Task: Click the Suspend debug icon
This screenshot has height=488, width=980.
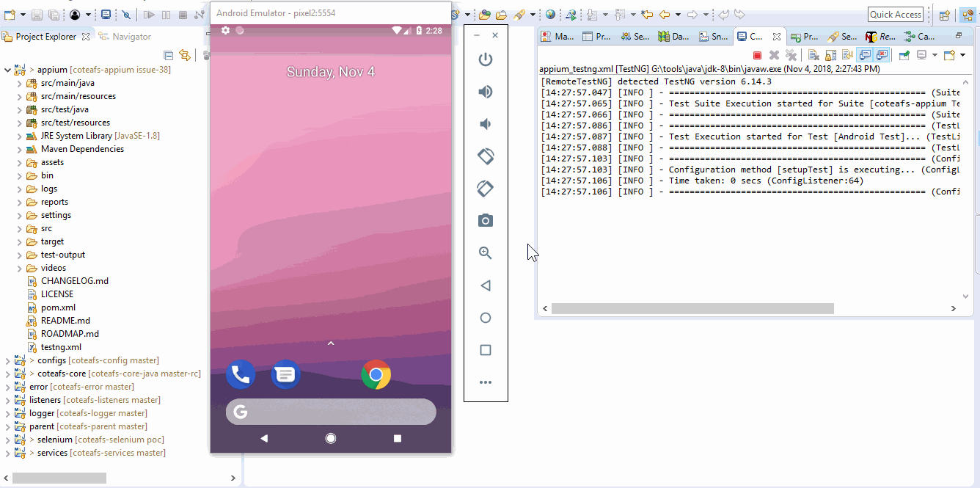Action: pos(166,15)
